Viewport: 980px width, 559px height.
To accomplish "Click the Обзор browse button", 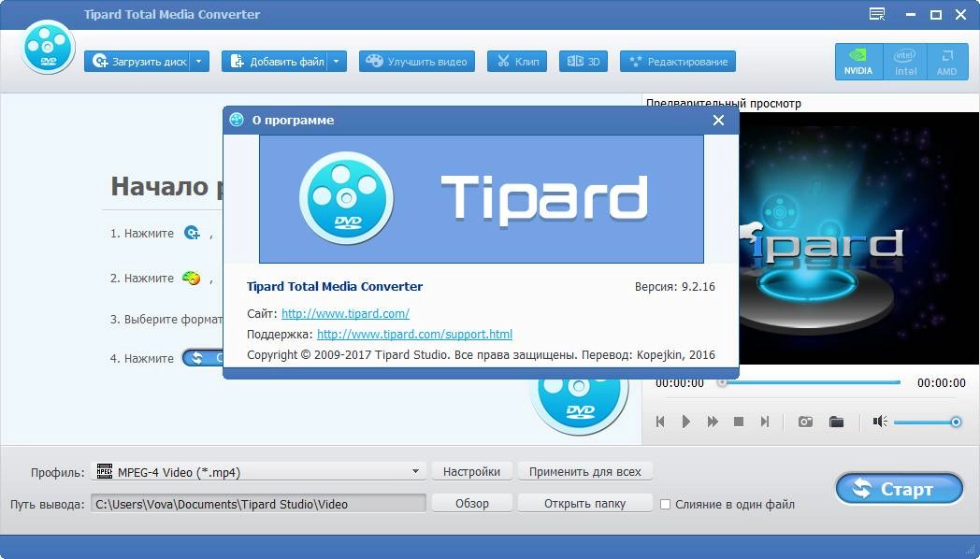I will [472, 504].
